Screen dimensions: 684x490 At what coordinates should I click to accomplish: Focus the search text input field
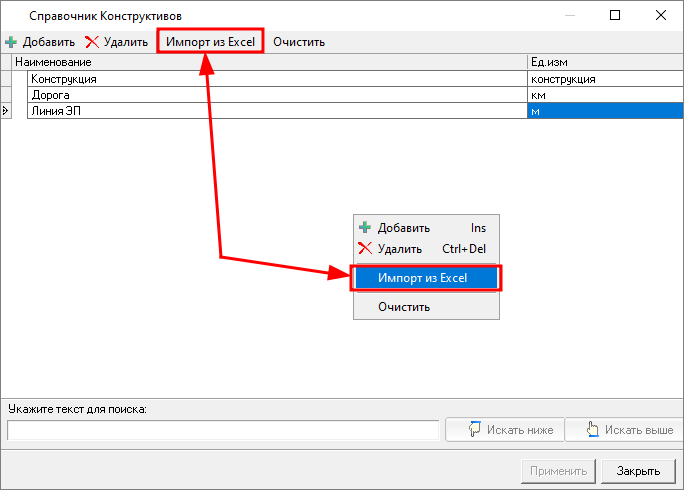pyautogui.click(x=222, y=430)
